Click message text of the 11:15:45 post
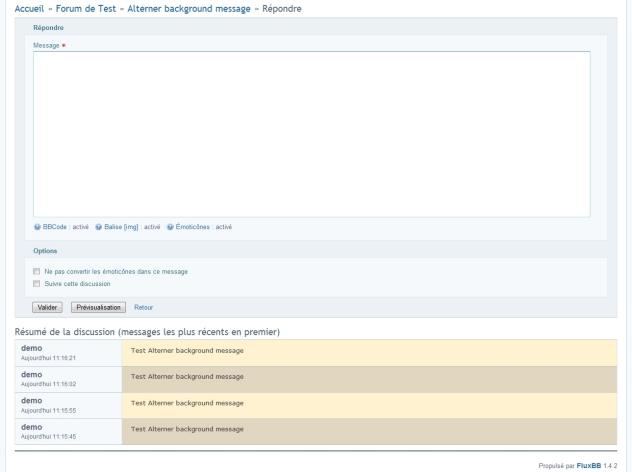632x472 pixels. pyautogui.click(x=187, y=428)
